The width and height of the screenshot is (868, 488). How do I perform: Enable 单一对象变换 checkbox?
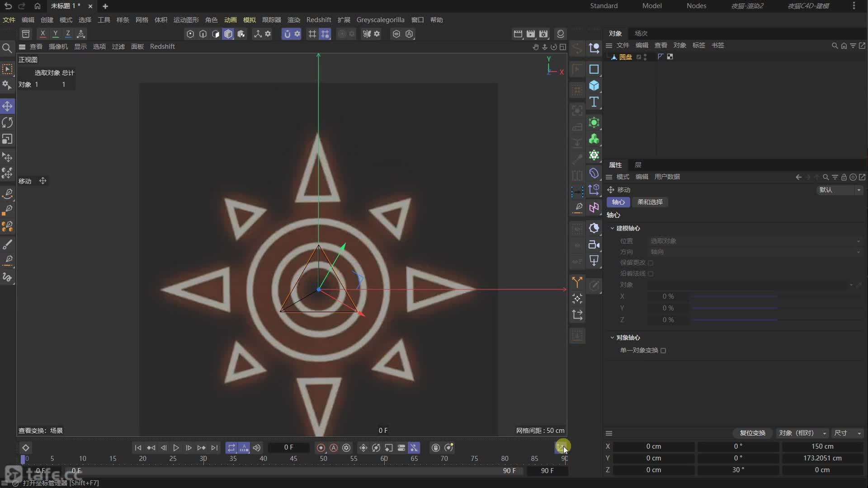coord(663,351)
